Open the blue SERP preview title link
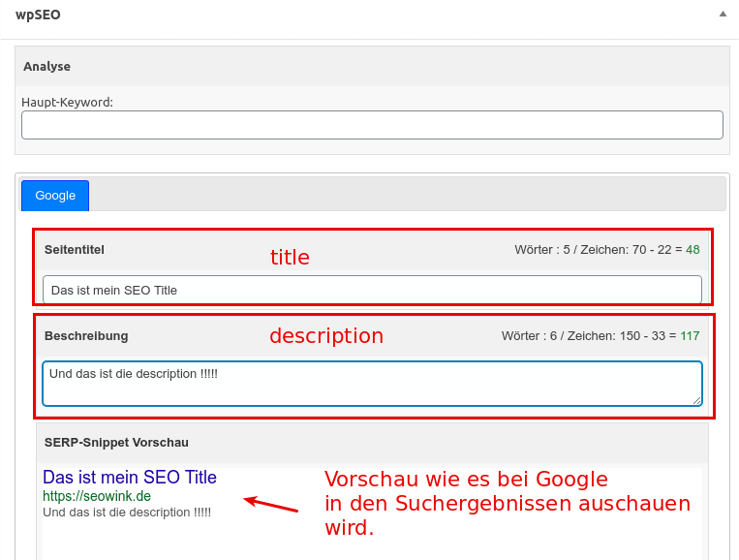Screen dimensions: 739x560 [130, 477]
